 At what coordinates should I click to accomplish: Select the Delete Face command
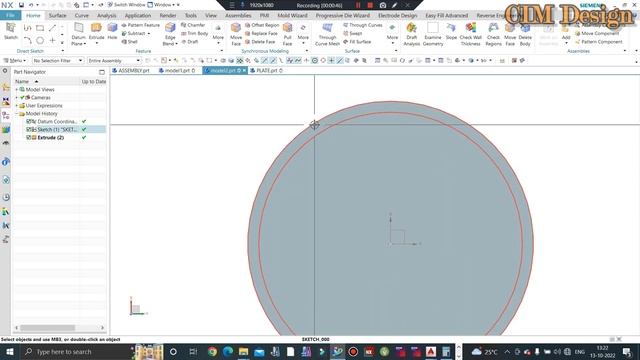coord(260,42)
